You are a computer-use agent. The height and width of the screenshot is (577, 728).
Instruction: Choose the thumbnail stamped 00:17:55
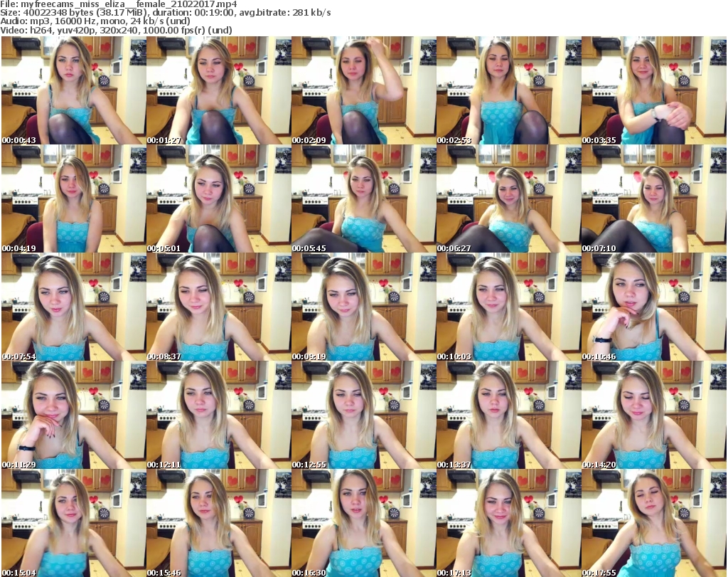click(x=654, y=523)
